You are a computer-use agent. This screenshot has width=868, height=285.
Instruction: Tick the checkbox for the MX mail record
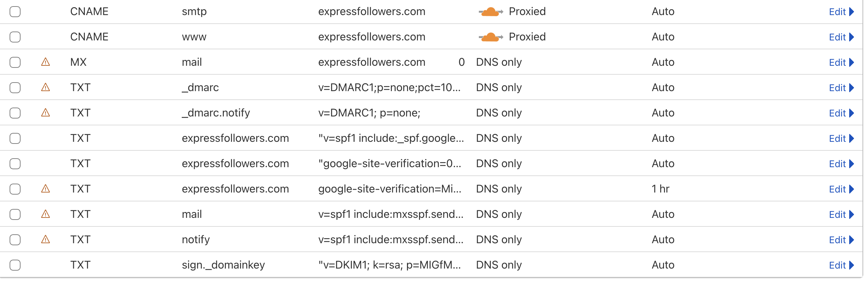click(x=15, y=62)
